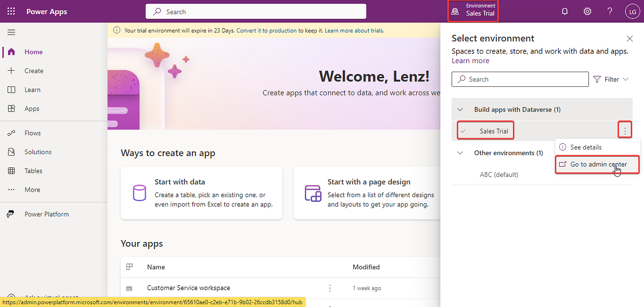Open Solutions from the left navigation
This screenshot has height=307, width=644.
38,151
